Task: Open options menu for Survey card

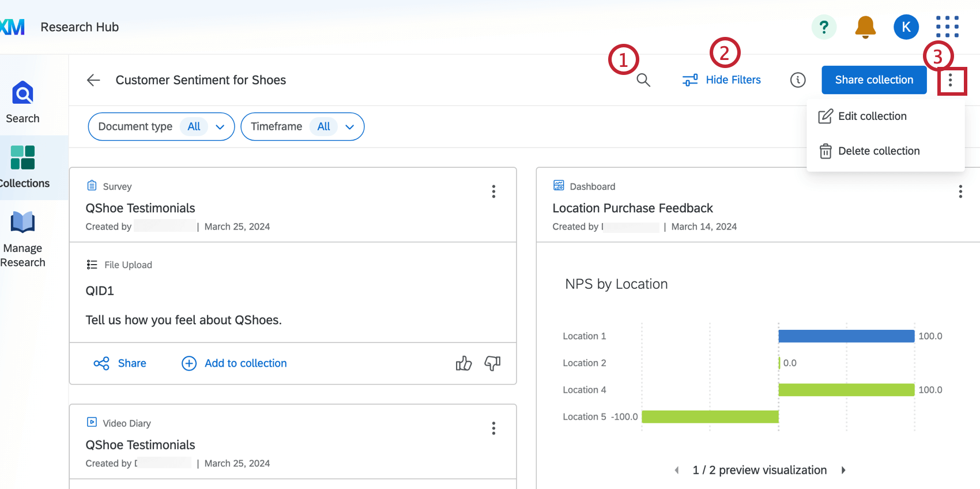Action: click(493, 191)
